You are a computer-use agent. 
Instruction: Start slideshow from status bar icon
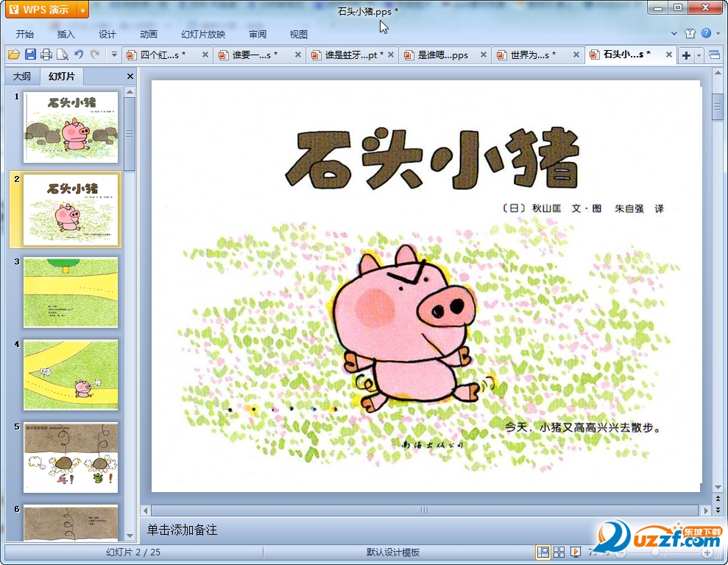[575, 552]
